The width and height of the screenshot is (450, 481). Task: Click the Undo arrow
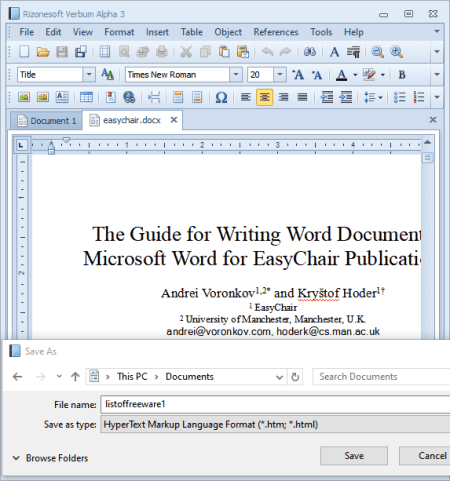267,52
